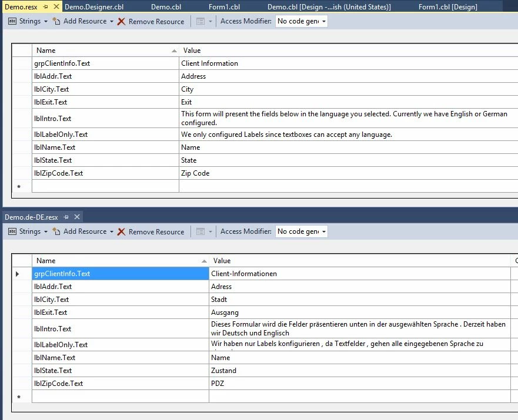Select the 'Dieses Formular wird die Felder' value cell
Viewport: 518px width, 420px height.
(x=360, y=328)
